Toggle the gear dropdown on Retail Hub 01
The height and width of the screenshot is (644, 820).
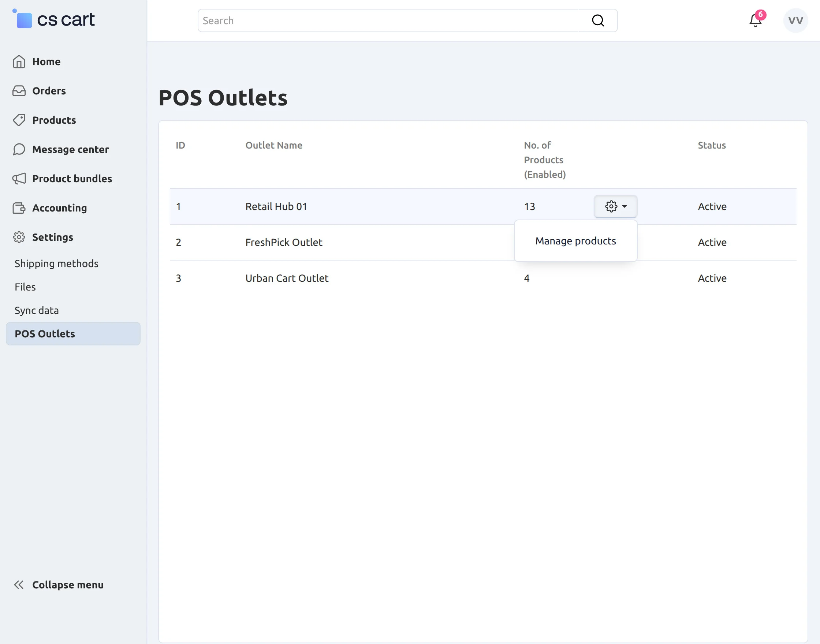[x=616, y=206]
